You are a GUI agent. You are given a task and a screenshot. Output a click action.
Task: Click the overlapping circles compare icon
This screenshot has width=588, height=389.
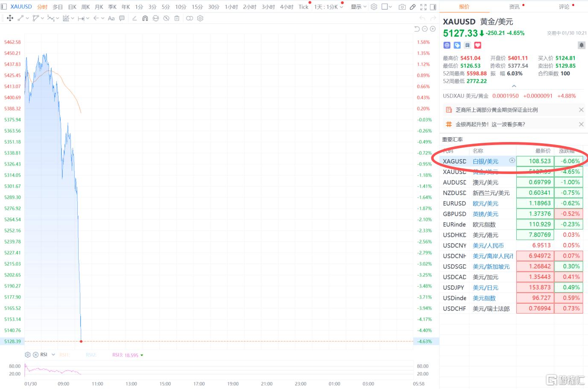[190, 18]
